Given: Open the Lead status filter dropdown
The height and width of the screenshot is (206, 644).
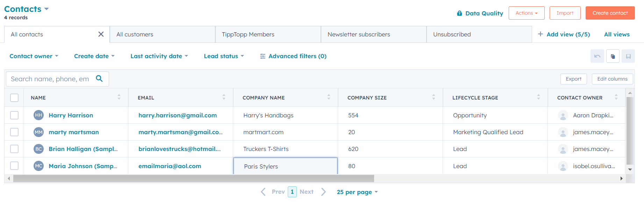Looking at the screenshot, I should (224, 56).
